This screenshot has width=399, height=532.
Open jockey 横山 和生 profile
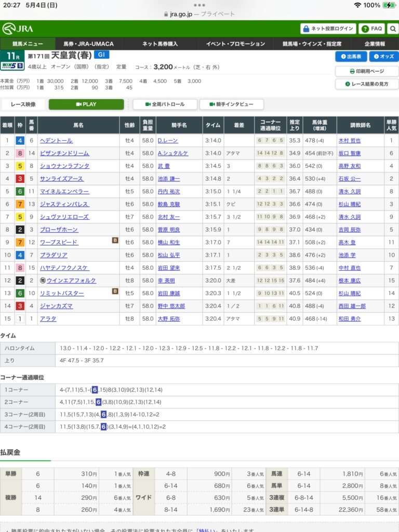coord(169,242)
